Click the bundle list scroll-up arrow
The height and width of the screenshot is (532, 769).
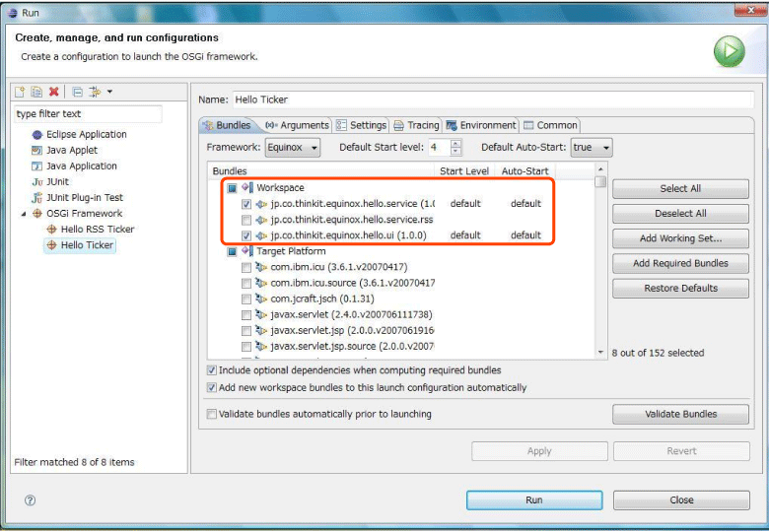point(600,169)
